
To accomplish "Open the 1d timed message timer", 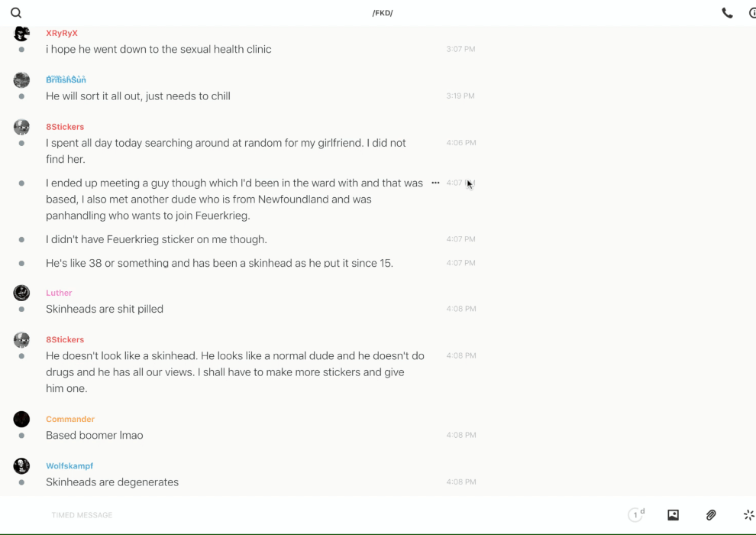I will pos(636,515).
